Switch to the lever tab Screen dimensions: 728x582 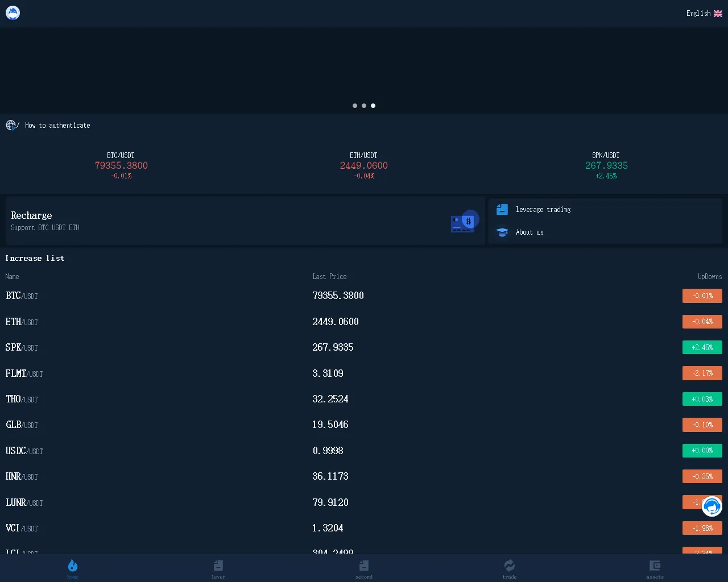(x=218, y=568)
